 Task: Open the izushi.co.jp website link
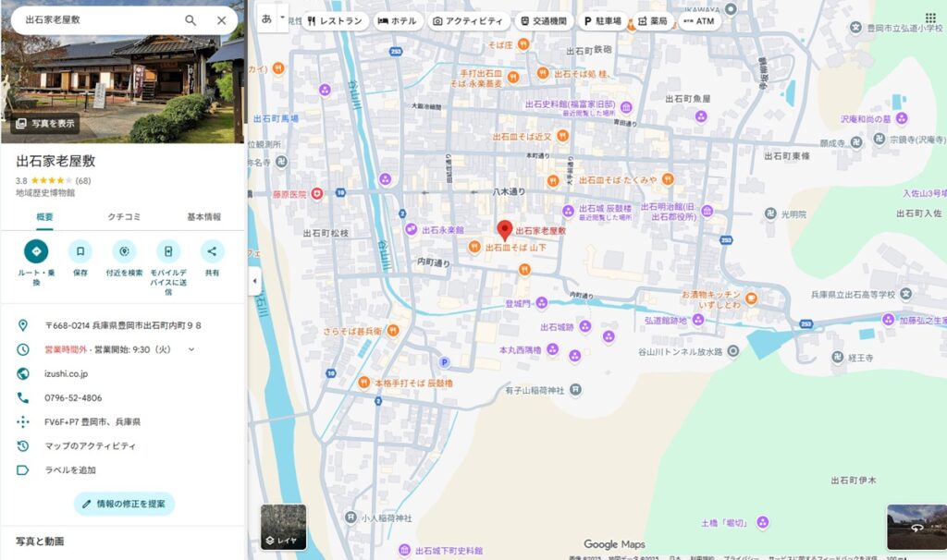pos(67,374)
